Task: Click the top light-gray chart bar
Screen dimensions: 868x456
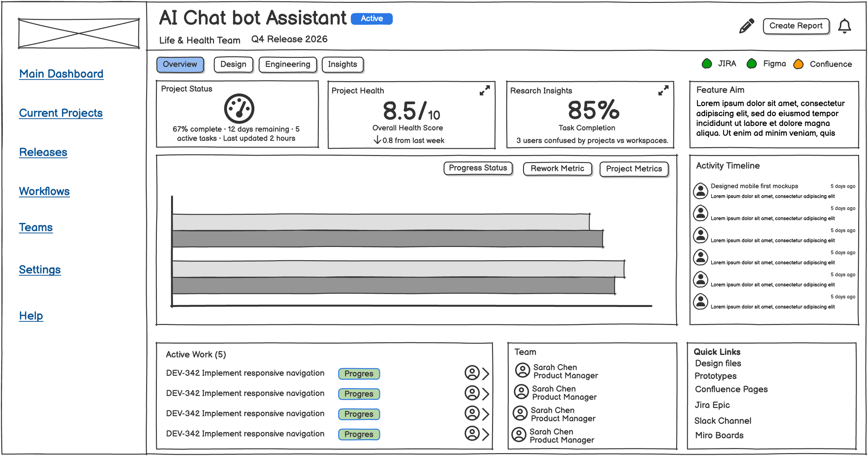Action: click(380, 222)
